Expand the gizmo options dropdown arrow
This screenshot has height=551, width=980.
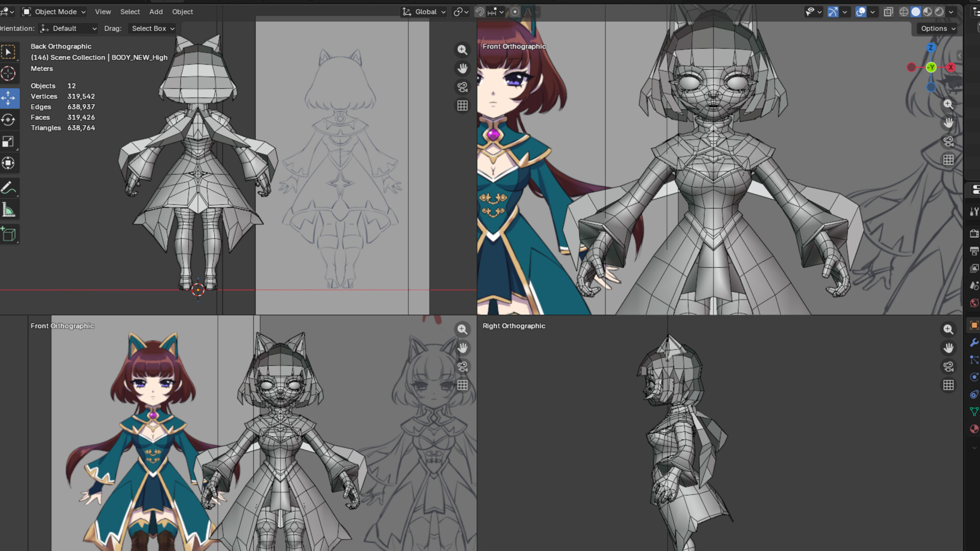tap(845, 12)
